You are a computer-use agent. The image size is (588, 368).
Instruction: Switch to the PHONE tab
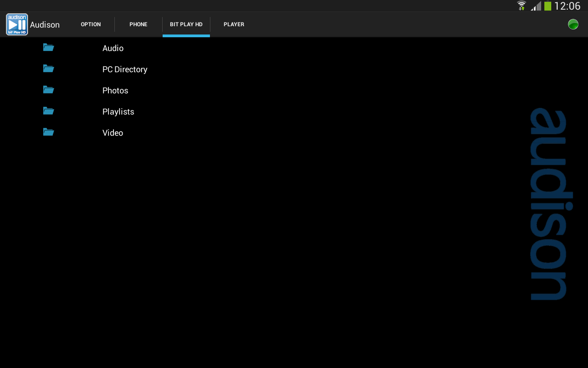coord(138,24)
